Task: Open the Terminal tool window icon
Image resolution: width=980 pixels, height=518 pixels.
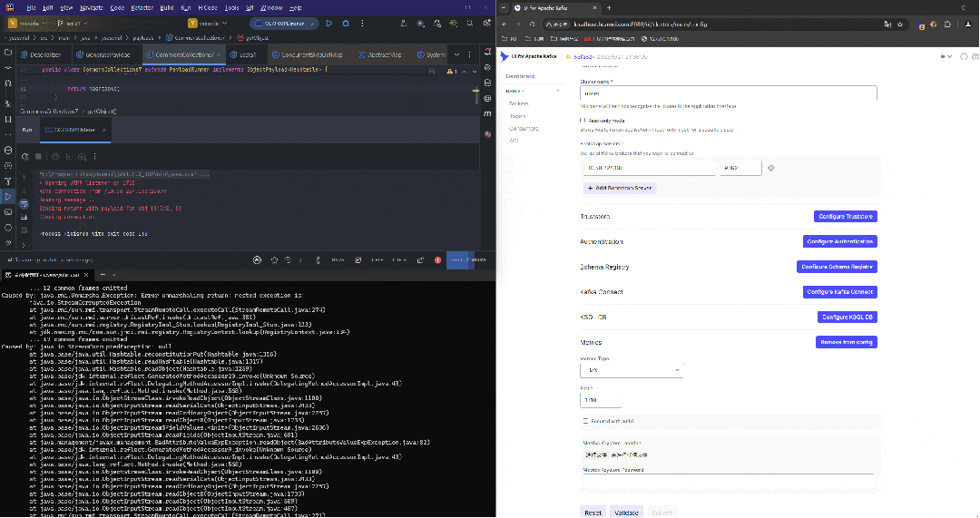Action: 8,211
